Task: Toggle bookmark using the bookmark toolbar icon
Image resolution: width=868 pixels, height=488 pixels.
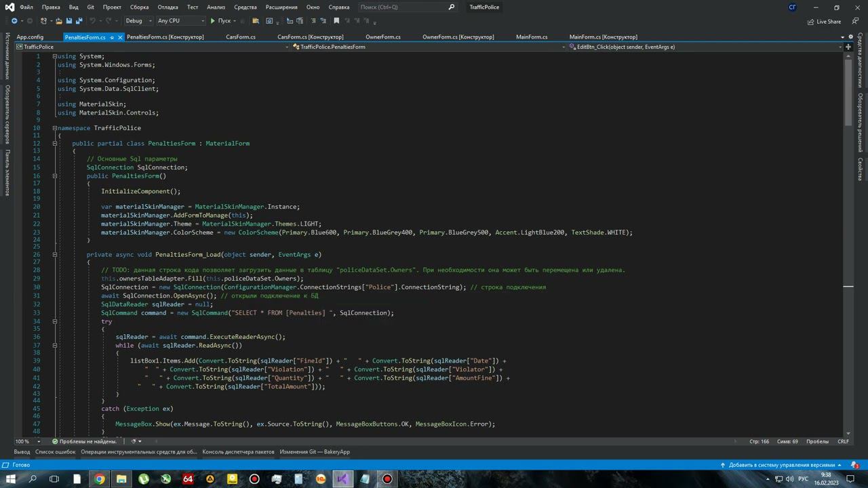Action: 336,21
